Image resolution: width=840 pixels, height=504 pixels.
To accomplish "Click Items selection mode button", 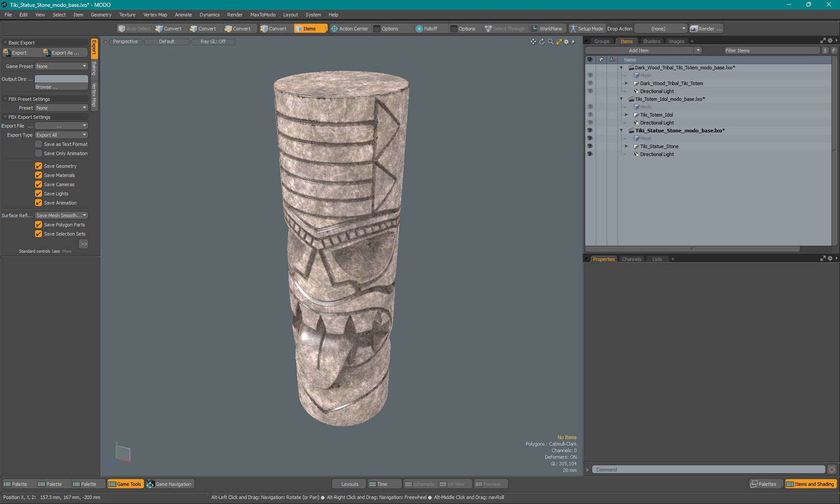I will click(x=310, y=28).
